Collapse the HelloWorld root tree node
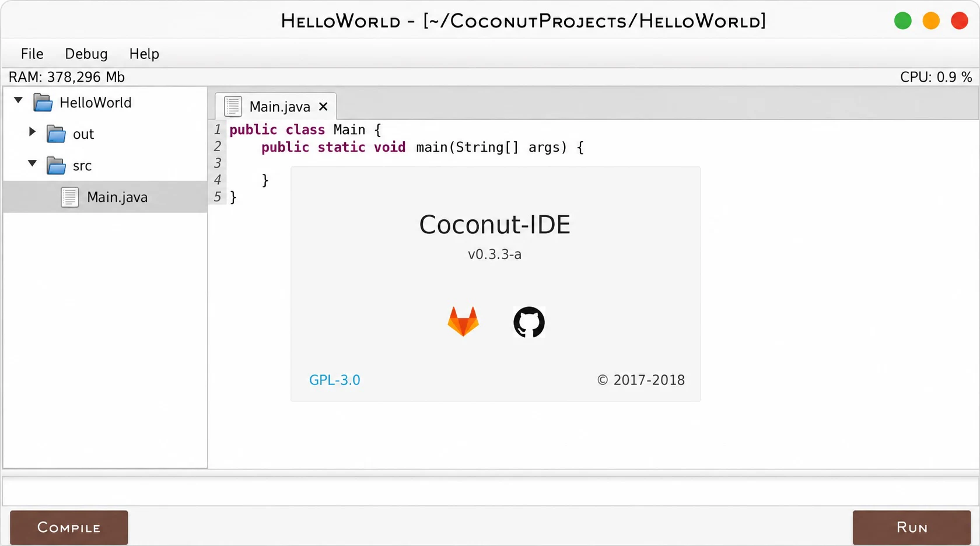The height and width of the screenshot is (546, 980). [19, 100]
